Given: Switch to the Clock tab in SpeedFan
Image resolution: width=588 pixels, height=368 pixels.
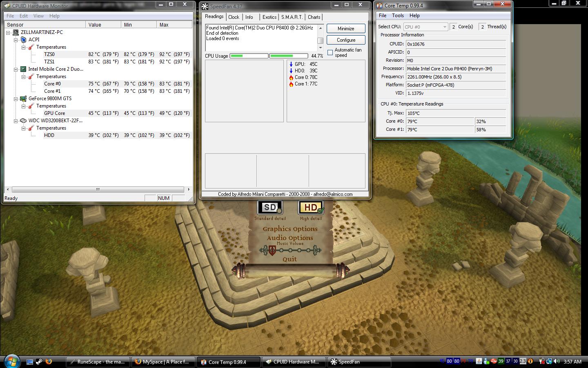Looking at the screenshot, I should (x=234, y=17).
